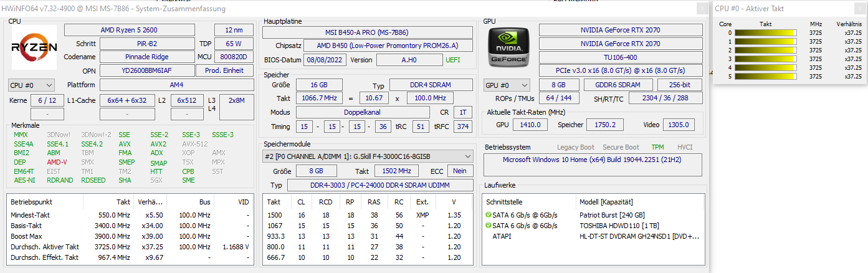Click the TU106-400 GPU codename field
Image resolution: width=868 pixels, height=273 pixels.
click(620, 57)
